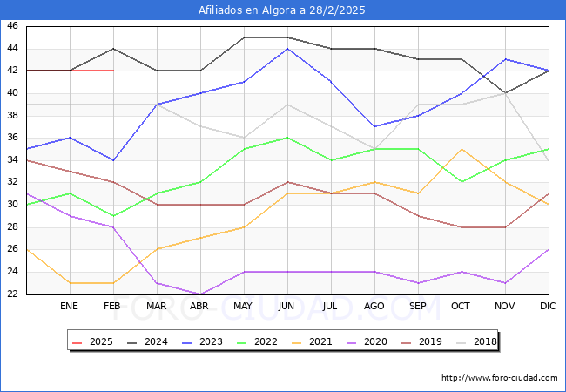Viewport: 566px width, 392px height.
Task: Click the brown 2019 legend swatch
Action: pyautogui.click(x=406, y=342)
